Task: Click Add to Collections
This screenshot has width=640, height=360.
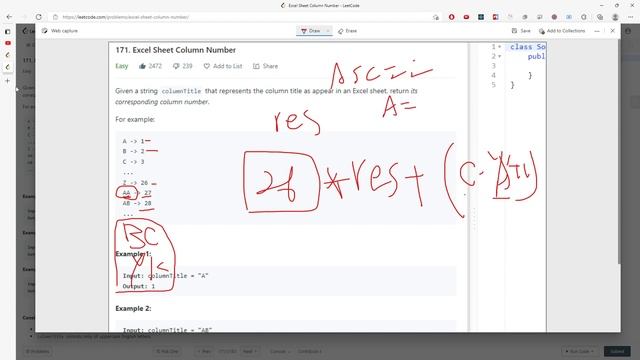Action: [x=562, y=31]
